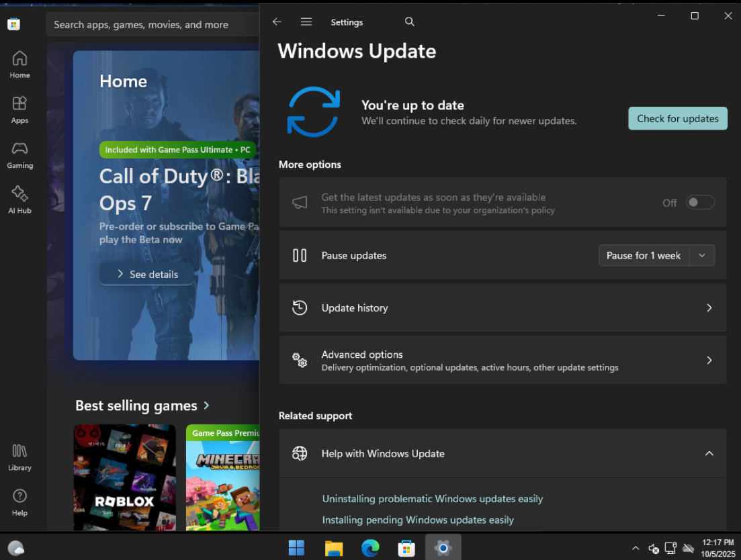Screen dimensions: 741x560
Task: Click the Microsoft Store logo icon
Action: (x=13, y=24)
